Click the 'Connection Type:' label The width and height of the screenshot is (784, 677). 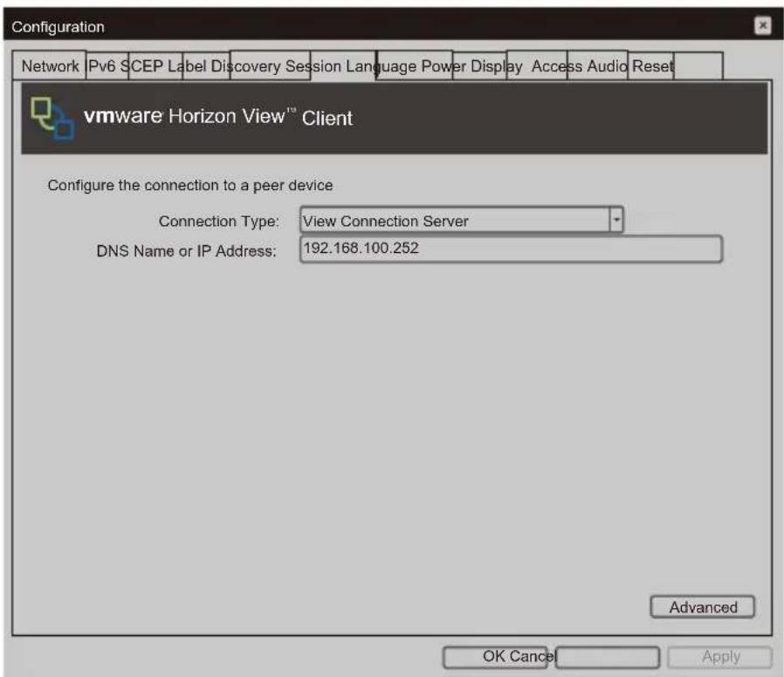coord(218,222)
